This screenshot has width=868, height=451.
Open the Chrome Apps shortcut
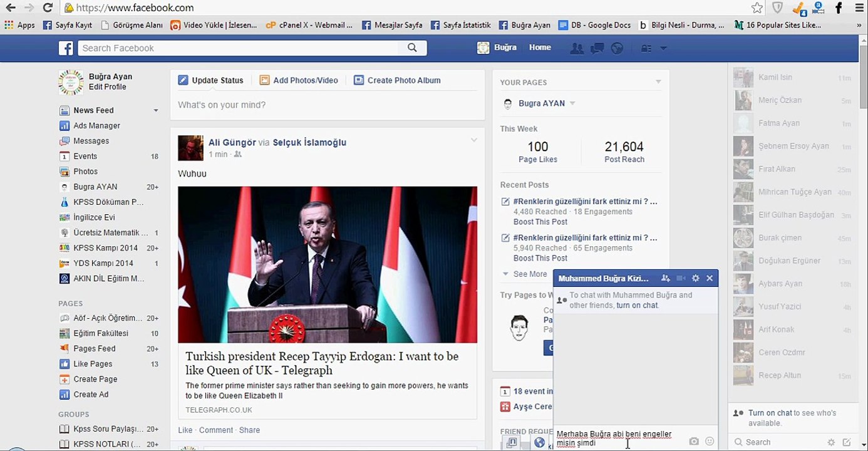[19, 25]
